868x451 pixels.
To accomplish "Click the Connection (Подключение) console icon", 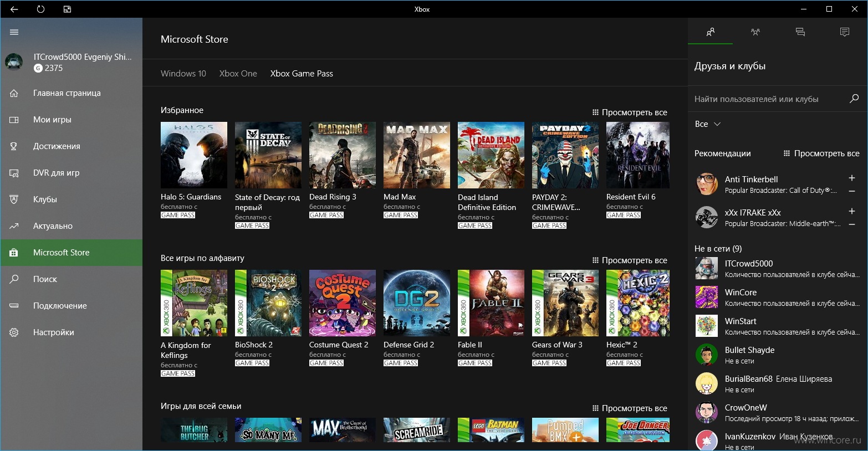I will click(x=14, y=306).
